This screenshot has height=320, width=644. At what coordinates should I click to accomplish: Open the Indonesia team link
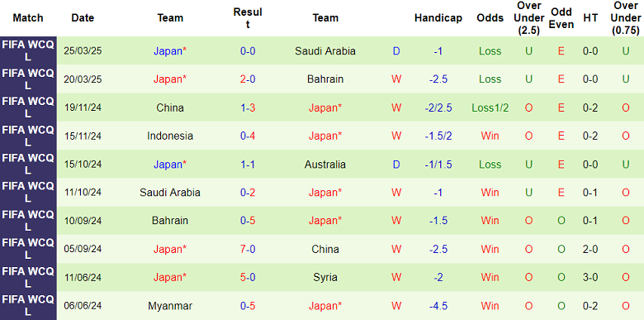pos(170,136)
